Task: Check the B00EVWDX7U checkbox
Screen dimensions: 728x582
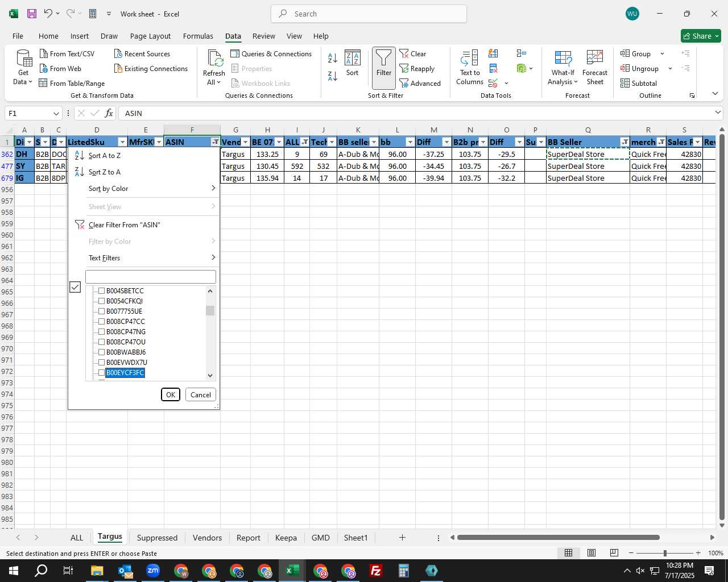Action: coord(102,363)
